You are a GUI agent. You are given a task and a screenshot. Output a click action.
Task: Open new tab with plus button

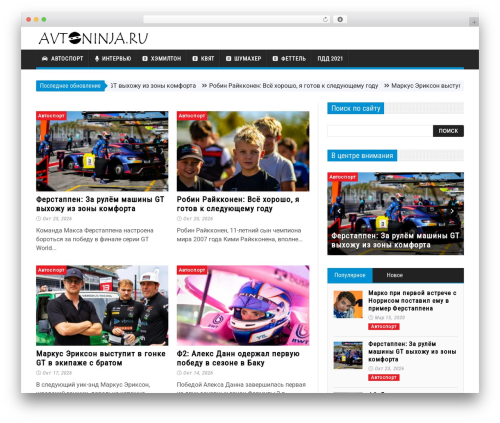474,22
